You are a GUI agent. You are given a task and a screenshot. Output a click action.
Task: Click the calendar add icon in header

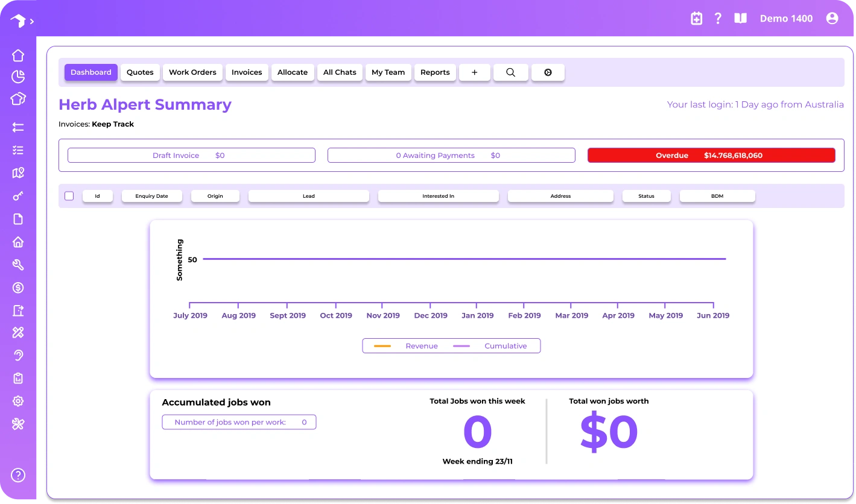(696, 19)
